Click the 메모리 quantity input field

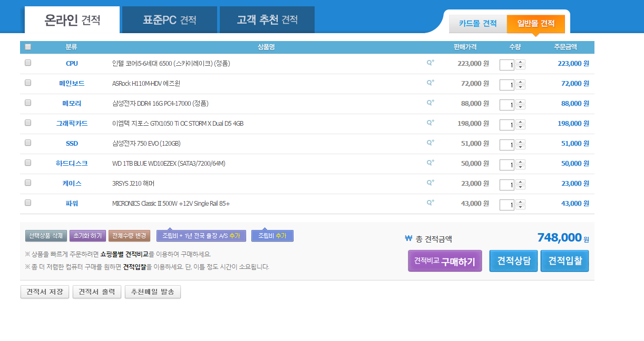pos(506,105)
